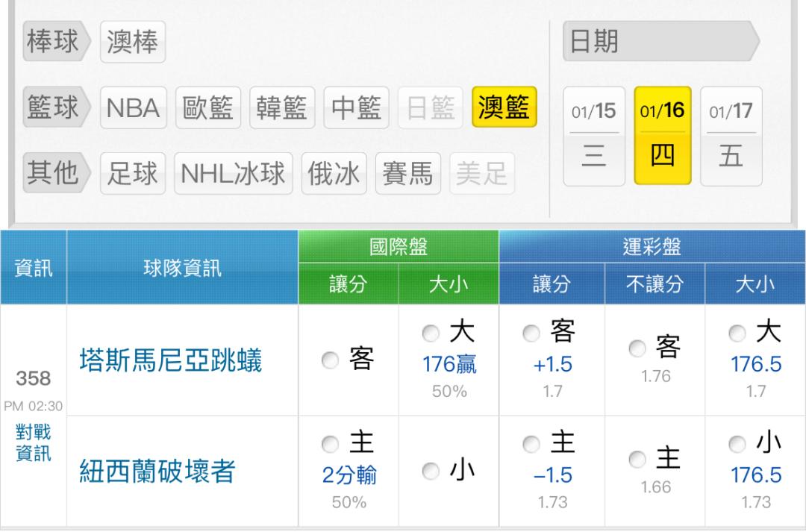This screenshot has height=532, width=806.
Task: Open the 對戰資訊 matchup link
Action: (x=34, y=442)
